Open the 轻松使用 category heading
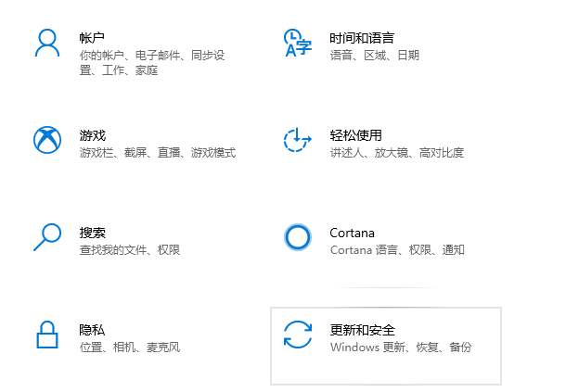Screen dimensions: 566x392 (355, 135)
